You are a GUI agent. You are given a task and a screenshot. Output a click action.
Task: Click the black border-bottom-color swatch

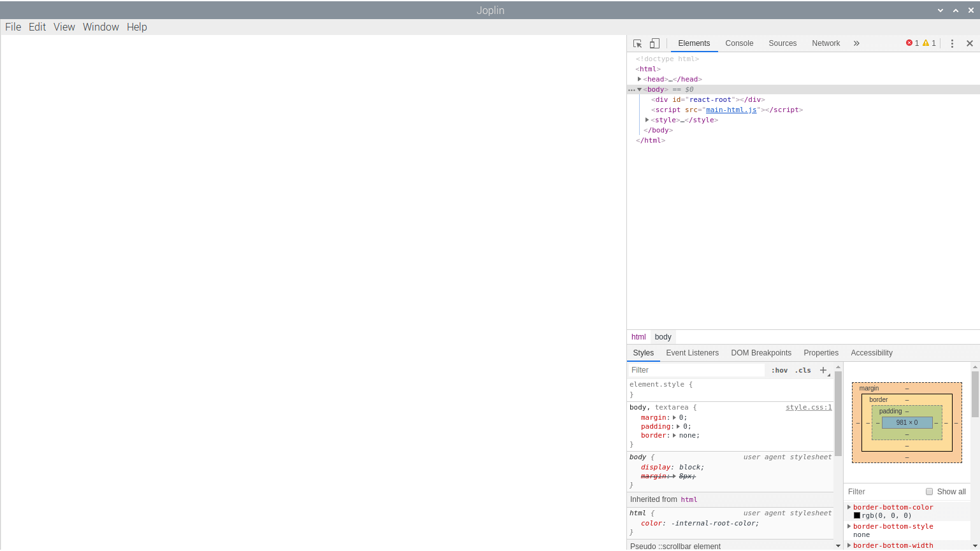coord(858,515)
